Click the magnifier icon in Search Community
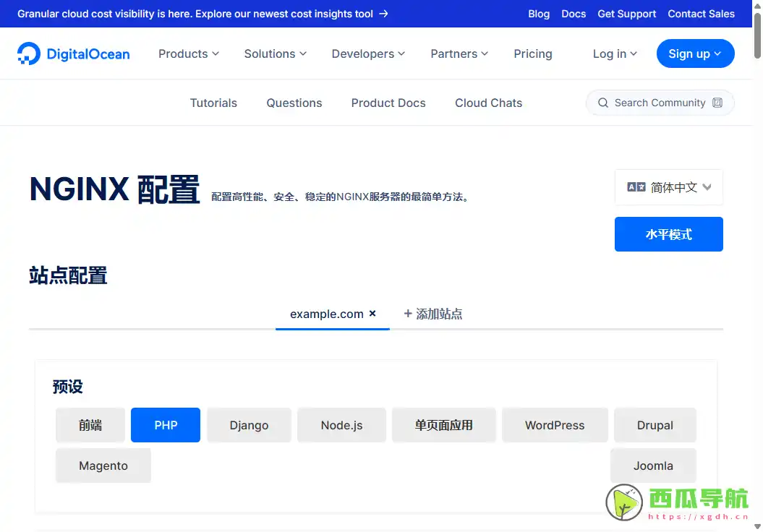 coord(603,103)
